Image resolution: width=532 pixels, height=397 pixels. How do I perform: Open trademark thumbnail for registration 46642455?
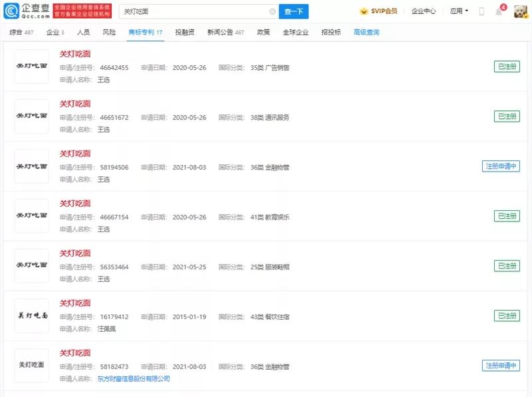pyautogui.click(x=31, y=66)
